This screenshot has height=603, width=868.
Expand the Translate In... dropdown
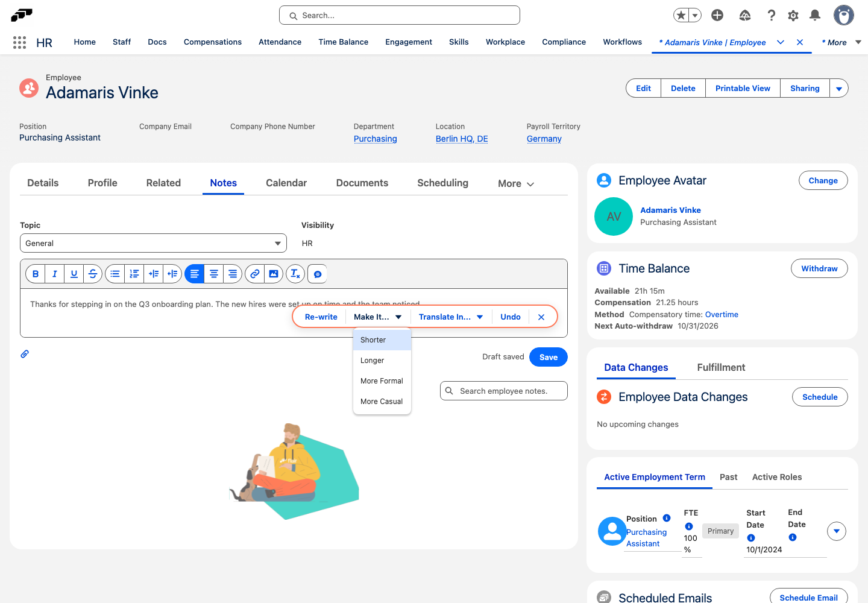(451, 317)
